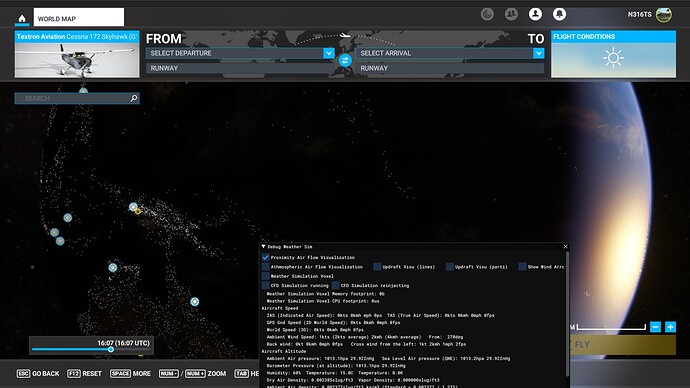Click the Aircraft Altitude section heading
Screen dimensions: 690x388
click(x=283, y=351)
